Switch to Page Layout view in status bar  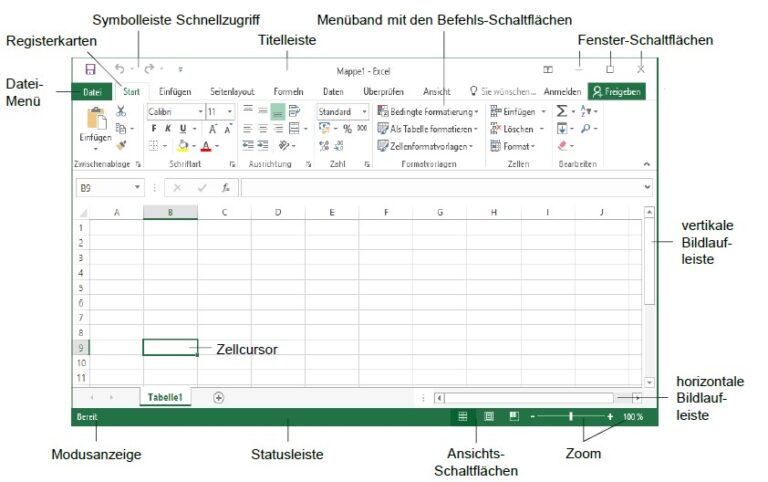coord(488,417)
